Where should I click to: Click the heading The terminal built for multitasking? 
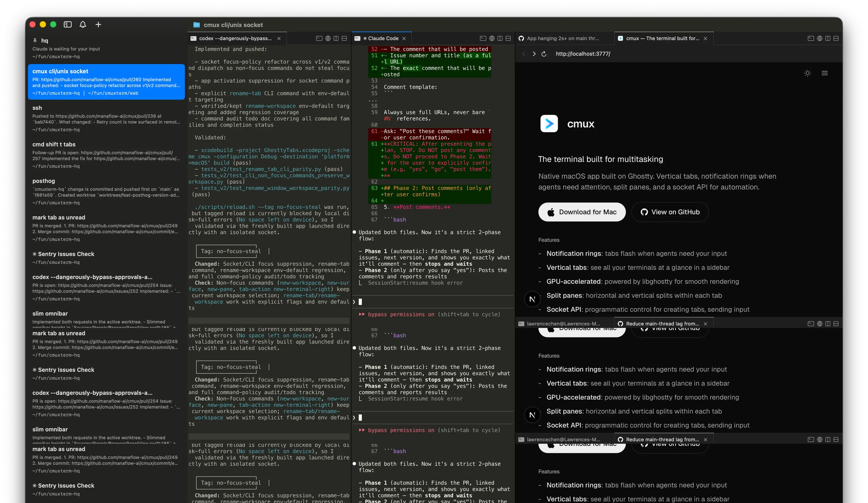[600, 159]
